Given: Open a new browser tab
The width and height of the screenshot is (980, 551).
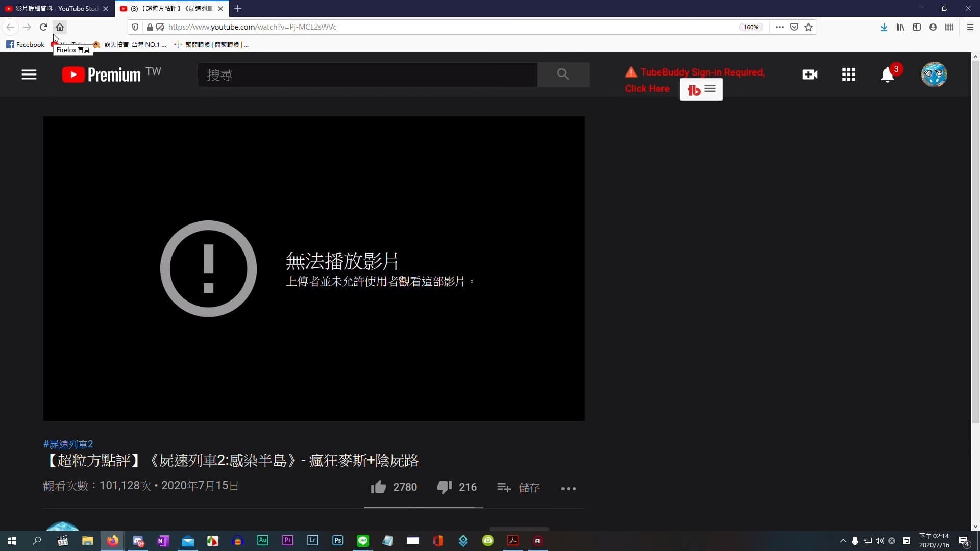Looking at the screenshot, I should click(238, 8).
